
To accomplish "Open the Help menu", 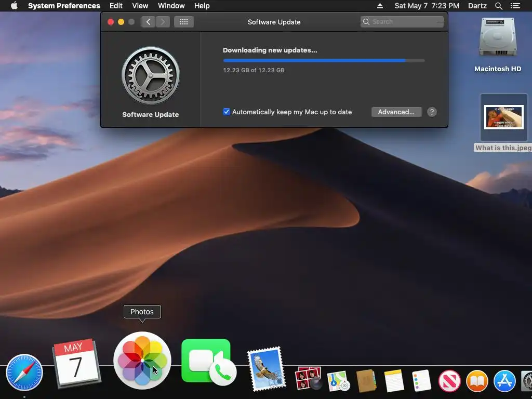I will click(202, 6).
